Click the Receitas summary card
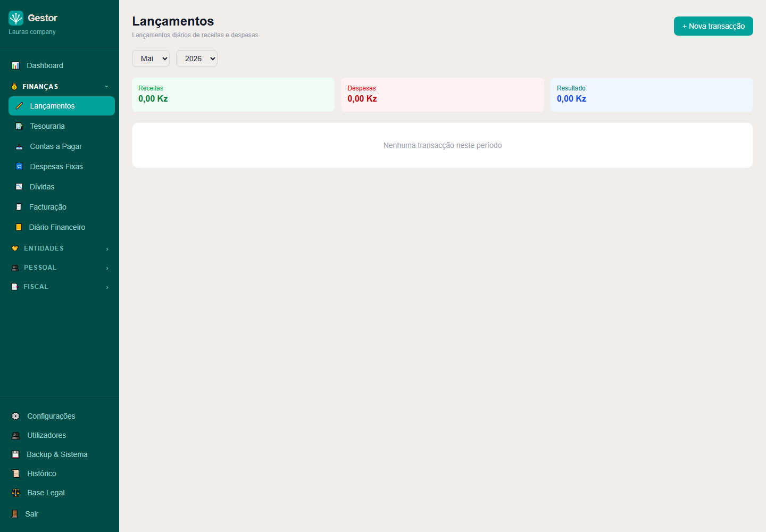The image size is (766, 532). [x=233, y=95]
